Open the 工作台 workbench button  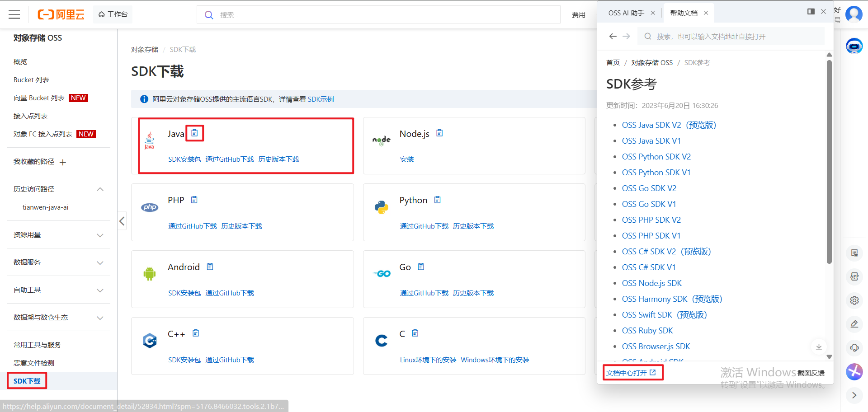tap(113, 14)
